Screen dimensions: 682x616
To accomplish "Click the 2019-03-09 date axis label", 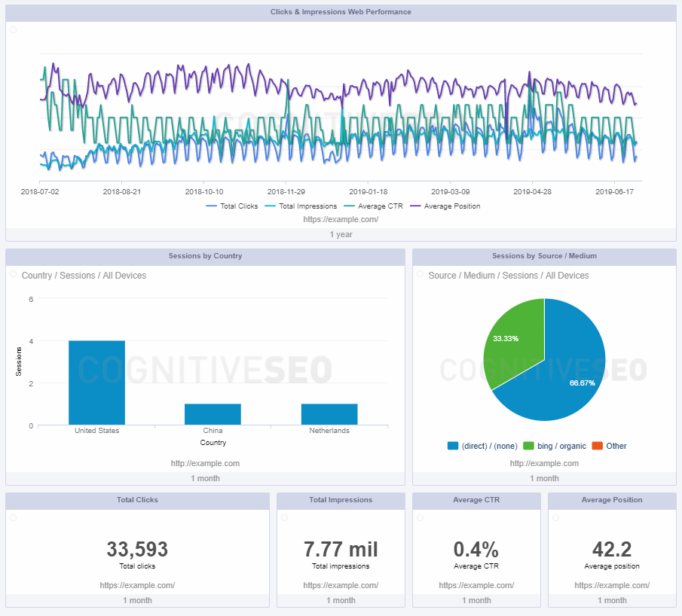I will point(450,192).
